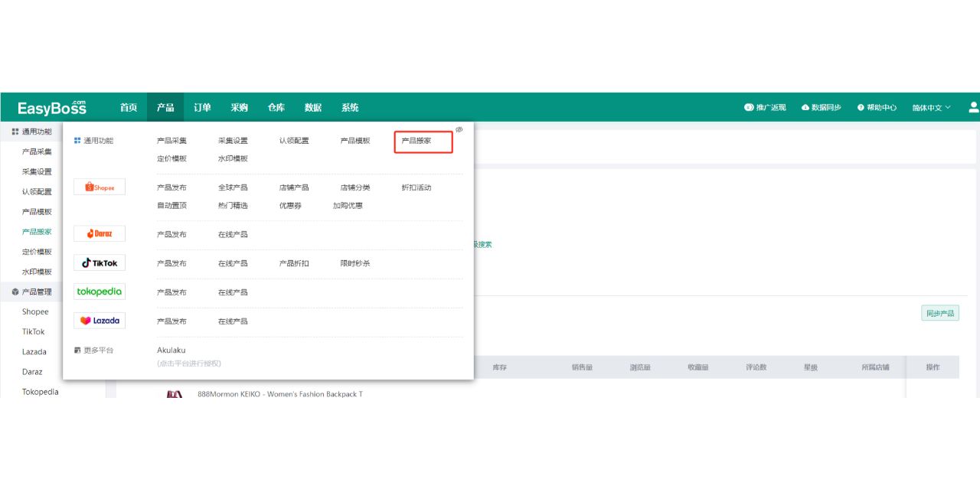The width and height of the screenshot is (980, 489).
Task: Click the TikTok platform logo
Action: [x=100, y=262]
